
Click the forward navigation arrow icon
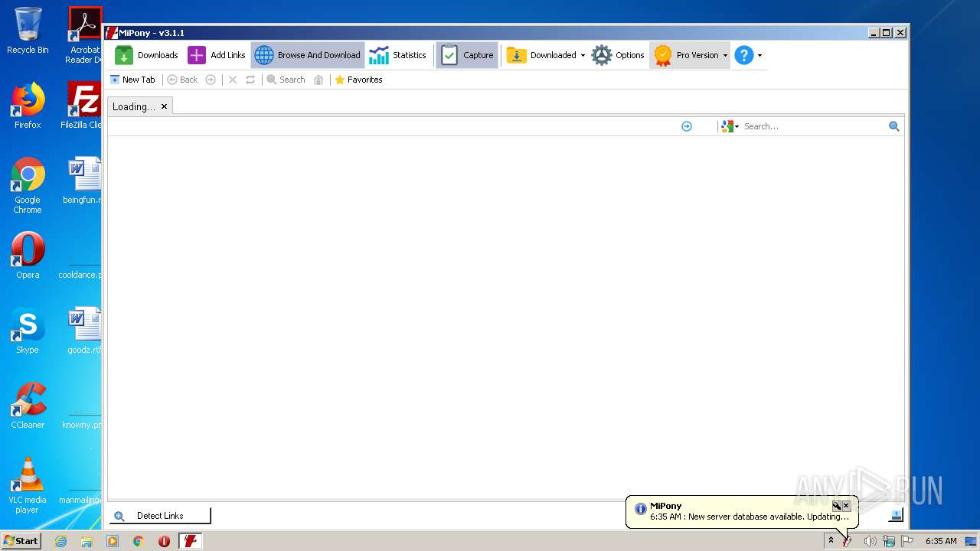211,80
